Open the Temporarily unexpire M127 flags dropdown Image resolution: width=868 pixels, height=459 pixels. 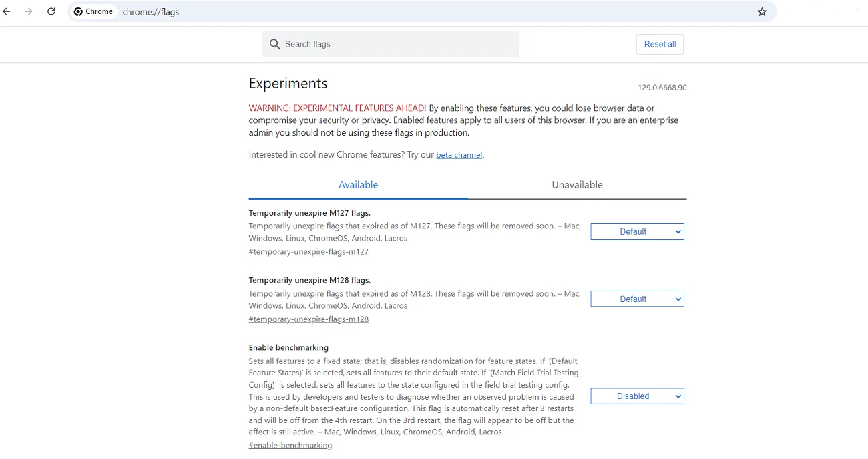[x=636, y=231]
